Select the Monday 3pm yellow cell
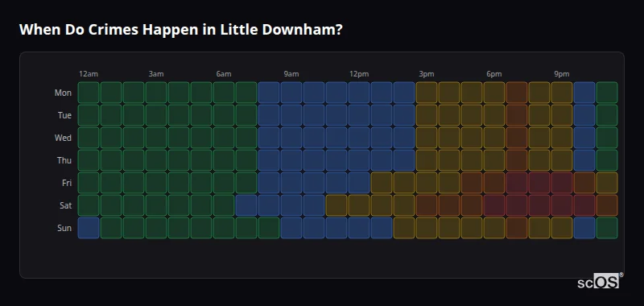The image size is (644, 306). 427,93
